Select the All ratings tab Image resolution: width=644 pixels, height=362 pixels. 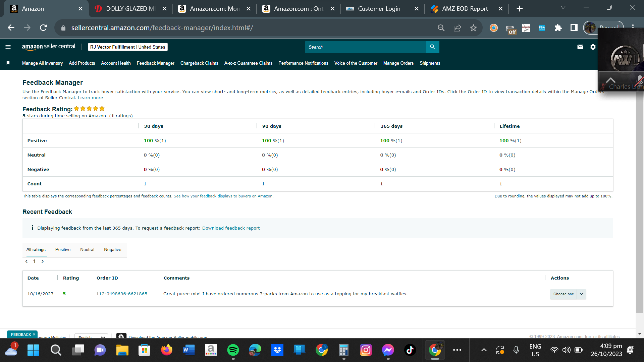36,250
